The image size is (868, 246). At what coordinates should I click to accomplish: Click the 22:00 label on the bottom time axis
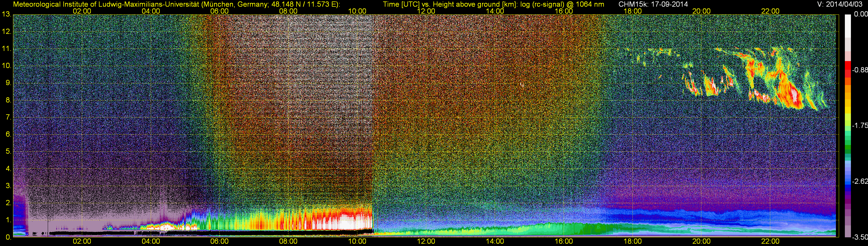pos(770,241)
